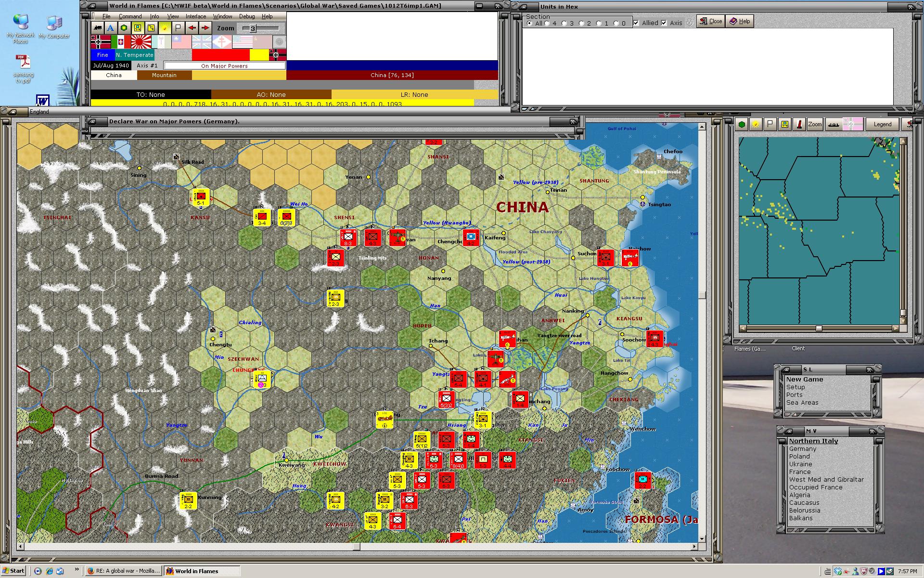Viewport: 924px width, 578px height.
Task: Open My Computer desktop icon
Action: pyautogui.click(x=54, y=27)
